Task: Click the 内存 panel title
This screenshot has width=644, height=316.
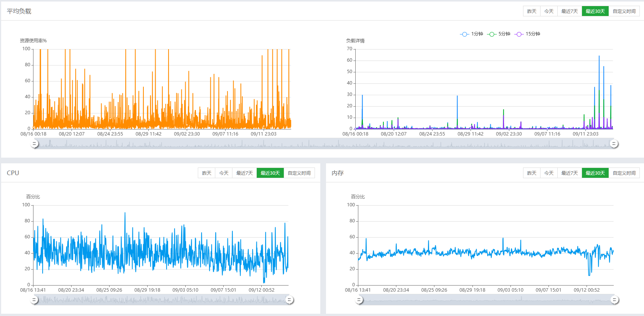Action: tap(337, 173)
